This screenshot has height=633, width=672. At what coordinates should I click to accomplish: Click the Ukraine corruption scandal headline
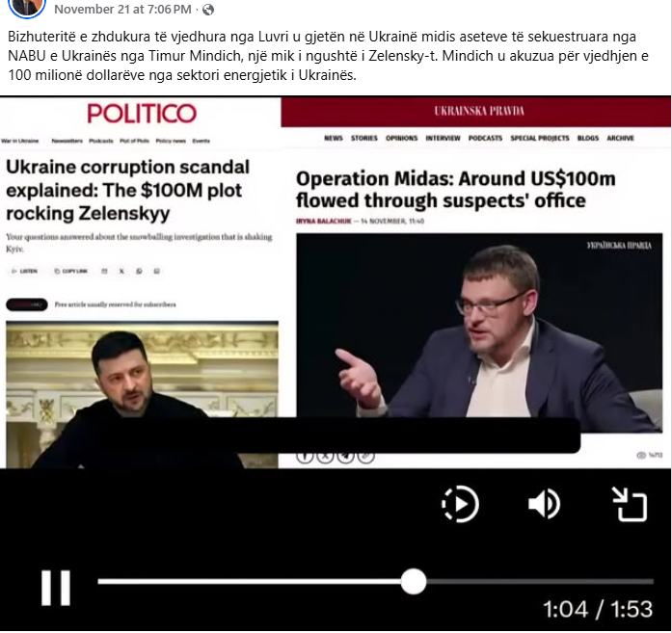(x=127, y=190)
